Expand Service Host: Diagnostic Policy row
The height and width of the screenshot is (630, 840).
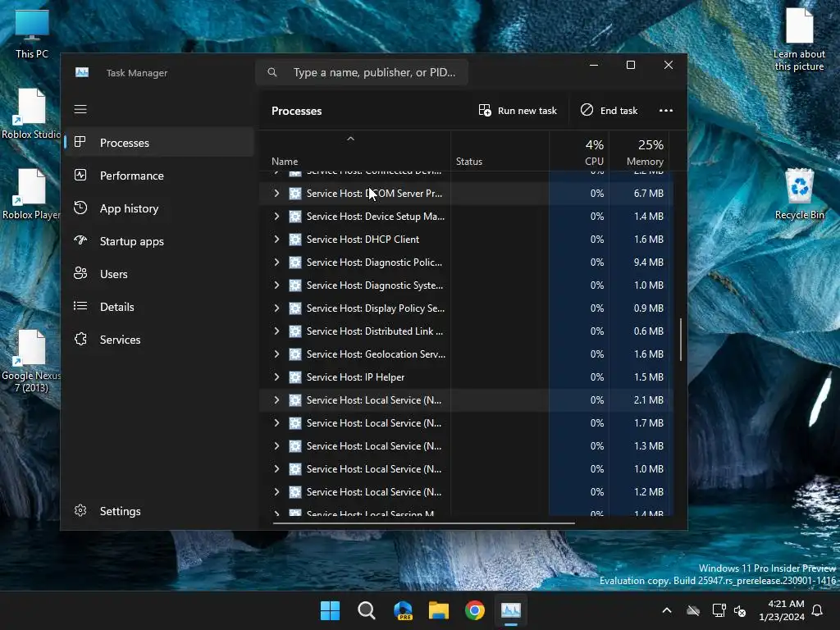(276, 262)
